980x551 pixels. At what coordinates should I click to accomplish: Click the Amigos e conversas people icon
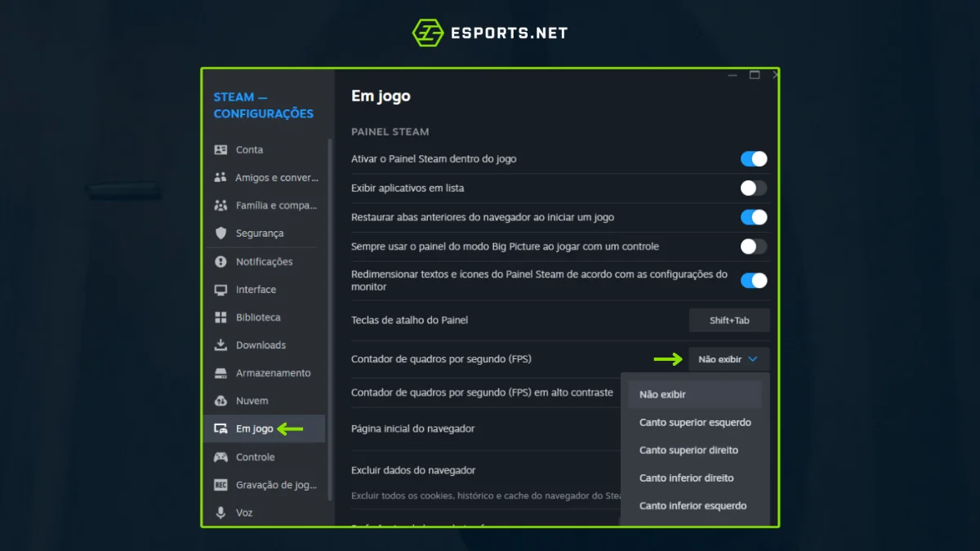point(220,177)
